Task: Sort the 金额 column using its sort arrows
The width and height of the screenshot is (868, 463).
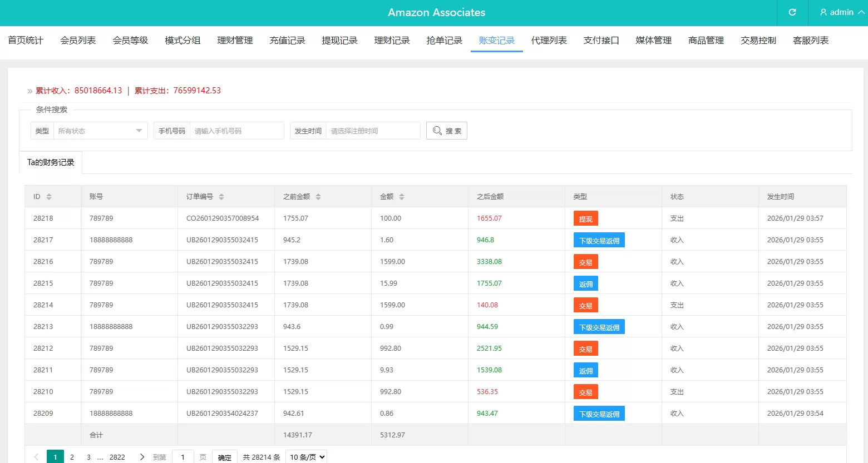Action: tap(402, 196)
